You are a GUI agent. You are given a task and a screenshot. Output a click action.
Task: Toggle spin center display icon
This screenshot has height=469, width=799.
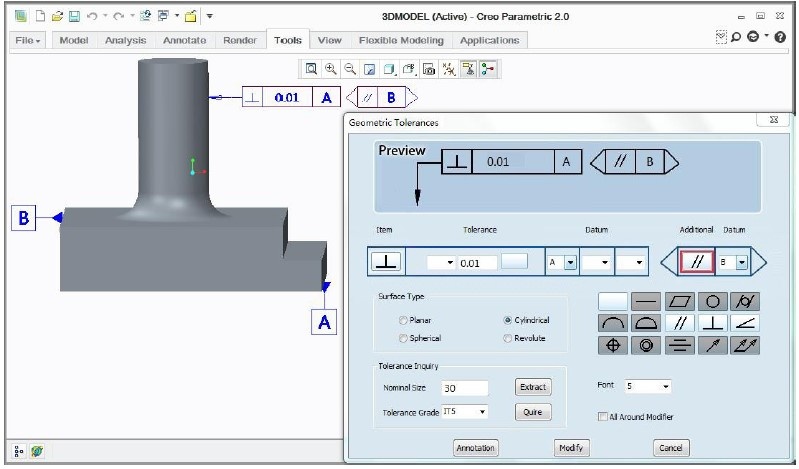coord(488,69)
